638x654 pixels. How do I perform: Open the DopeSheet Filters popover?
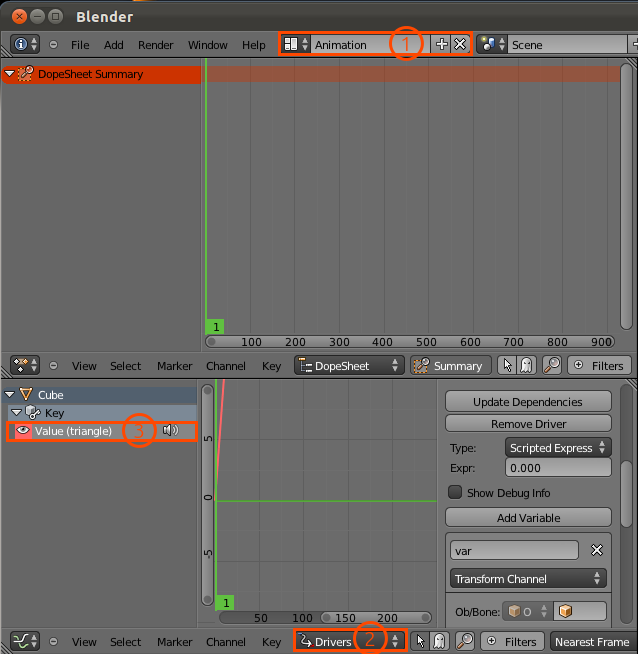point(599,365)
